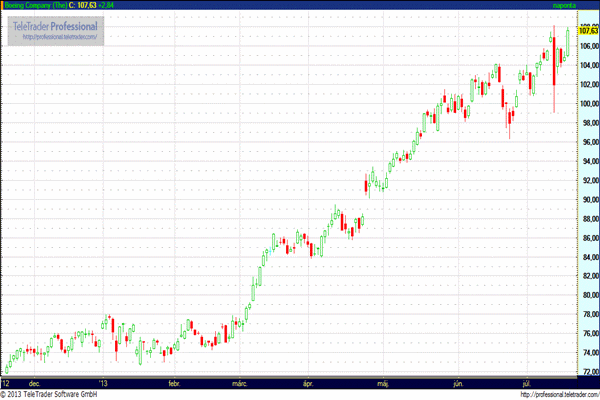Select the '13 year marker on timeline
The image size is (600, 400).
coord(102,383)
